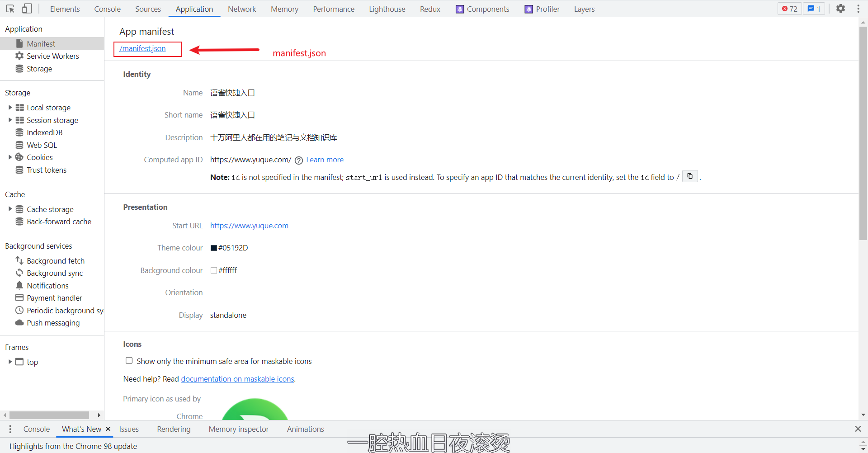Open the Performance tab
The height and width of the screenshot is (453, 868).
[x=334, y=9]
